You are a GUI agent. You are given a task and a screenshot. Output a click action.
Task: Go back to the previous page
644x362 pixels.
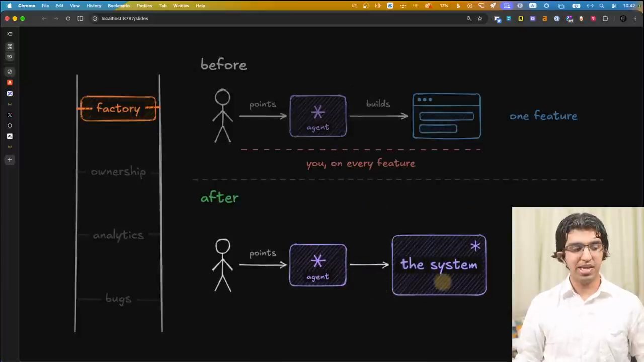tap(44, 19)
